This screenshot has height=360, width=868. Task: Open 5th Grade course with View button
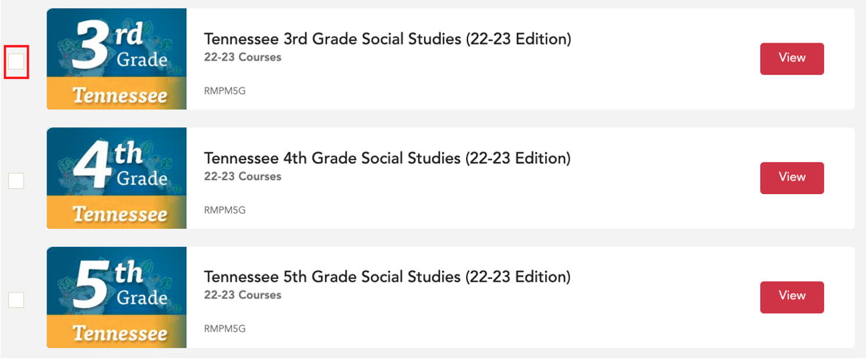[792, 297]
